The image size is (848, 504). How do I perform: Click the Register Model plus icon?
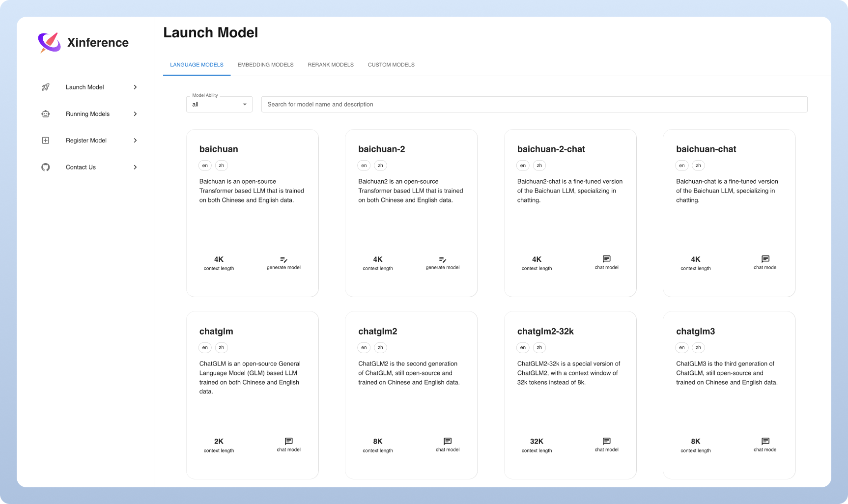pyautogui.click(x=45, y=140)
